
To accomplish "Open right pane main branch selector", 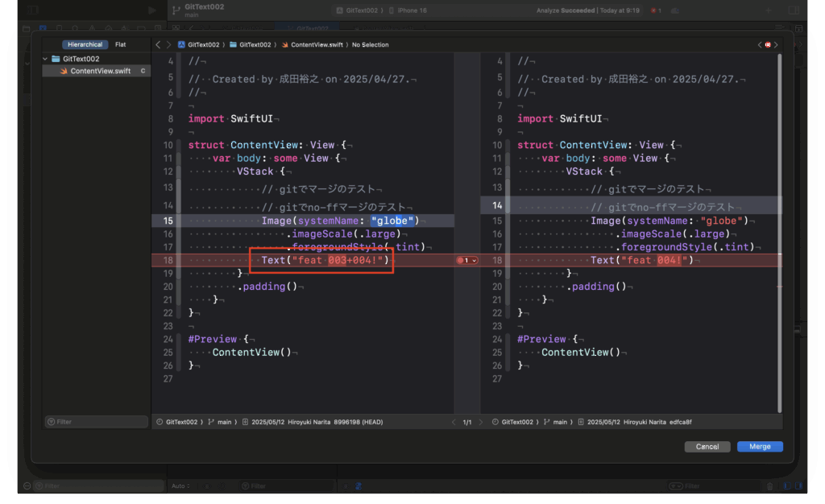I will [x=556, y=422].
